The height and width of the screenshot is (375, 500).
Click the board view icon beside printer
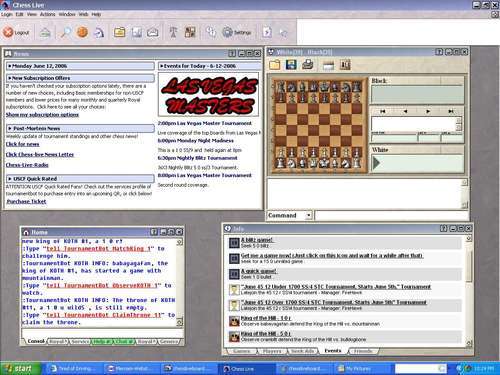(329, 65)
